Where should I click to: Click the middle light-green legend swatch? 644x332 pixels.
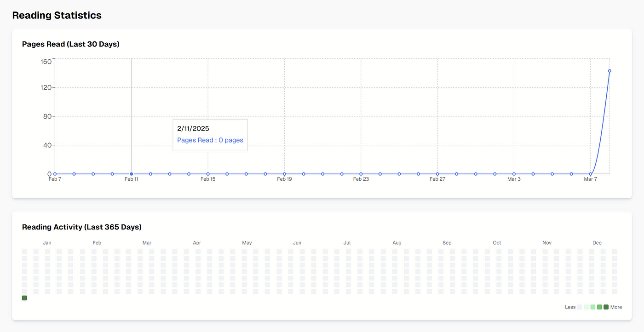point(593,307)
